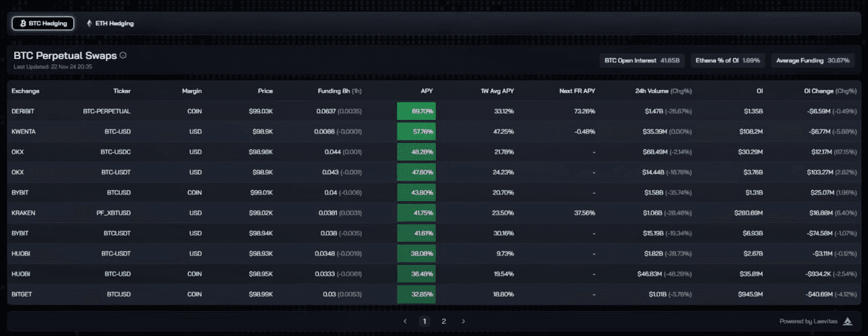Select the PF_XBTUSD ticker cell
The image size is (868, 336).
(x=113, y=213)
